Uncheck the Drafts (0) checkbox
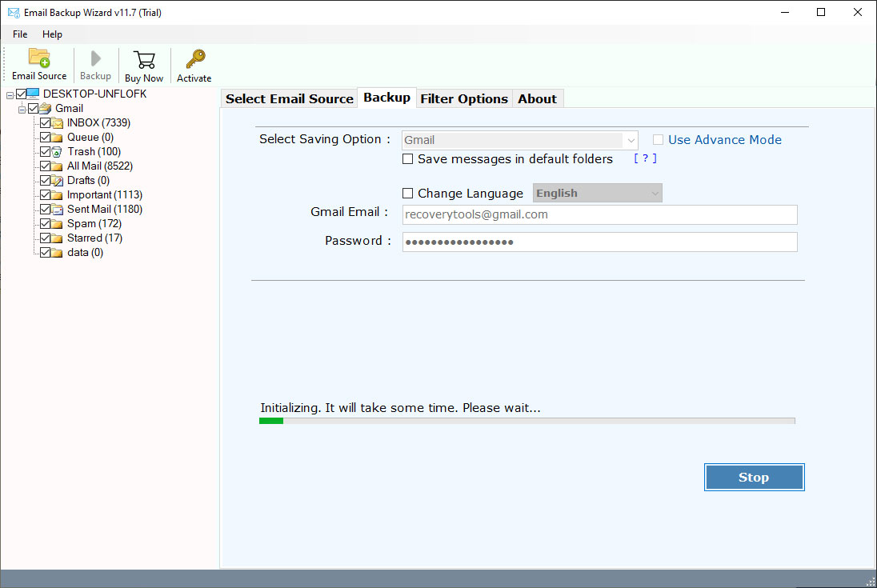This screenshot has height=588, width=877. coord(46,181)
